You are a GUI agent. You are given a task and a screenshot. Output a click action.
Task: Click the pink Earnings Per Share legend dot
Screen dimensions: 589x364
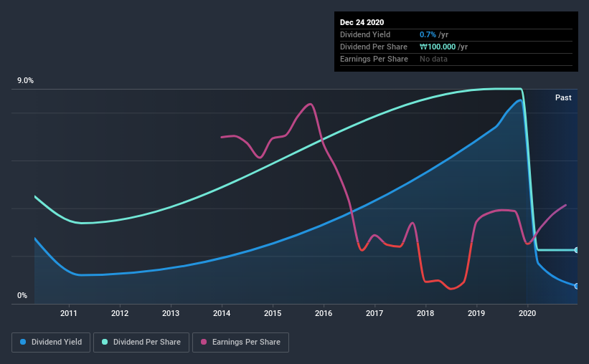click(x=204, y=342)
